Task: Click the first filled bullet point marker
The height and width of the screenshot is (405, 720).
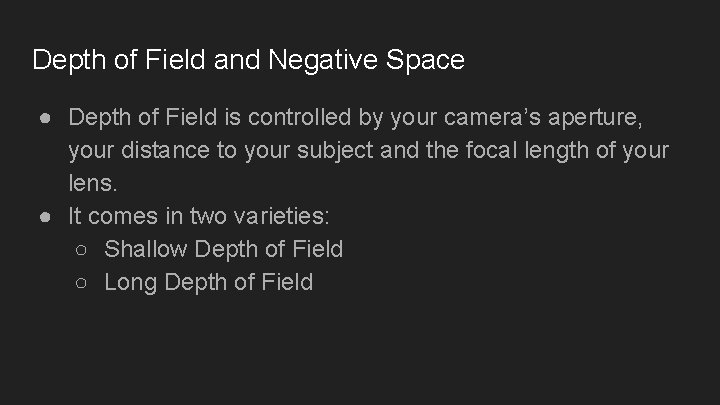Action: [x=46, y=119]
